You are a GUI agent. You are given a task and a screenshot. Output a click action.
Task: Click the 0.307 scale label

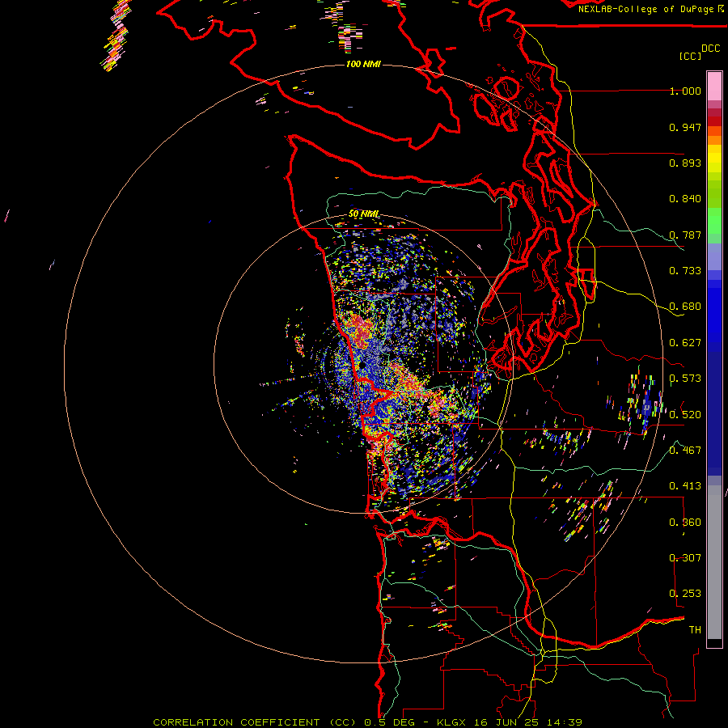coord(685,558)
